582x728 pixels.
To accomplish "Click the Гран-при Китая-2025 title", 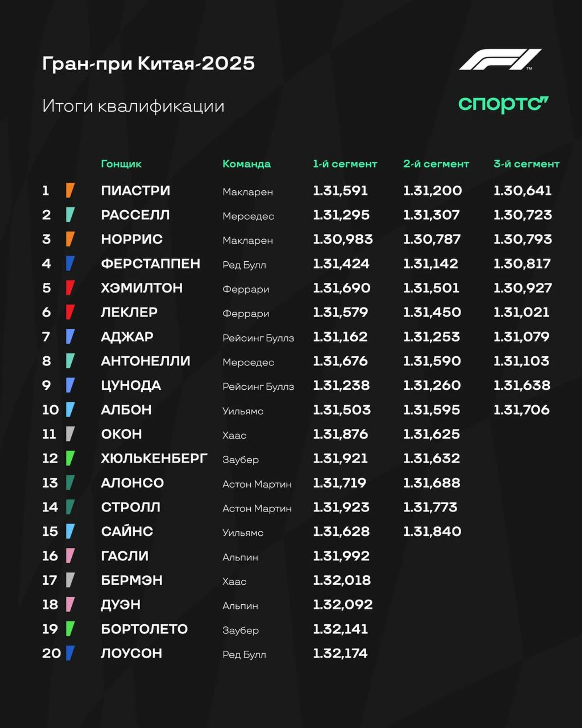I will [x=148, y=63].
